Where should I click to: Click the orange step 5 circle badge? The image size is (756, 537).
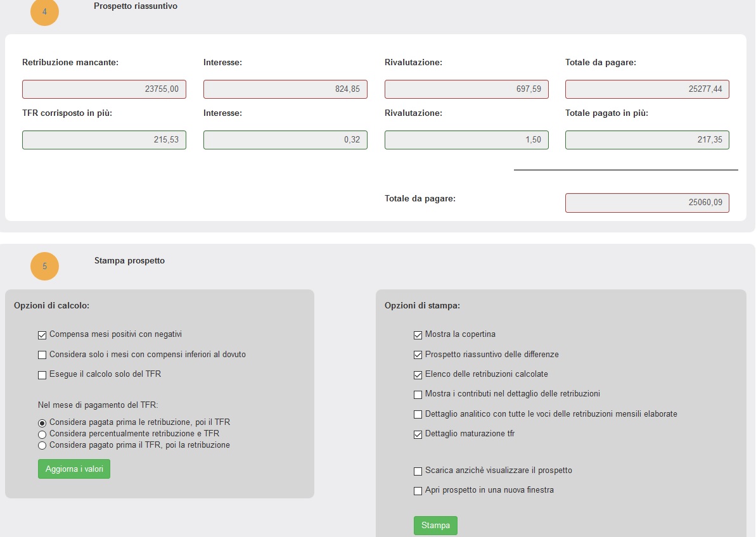(x=44, y=266)
